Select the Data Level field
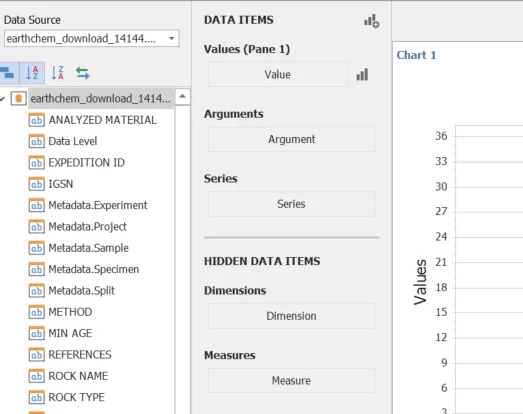This screenshot has height=414, width=523. click(x=73, y=141)
